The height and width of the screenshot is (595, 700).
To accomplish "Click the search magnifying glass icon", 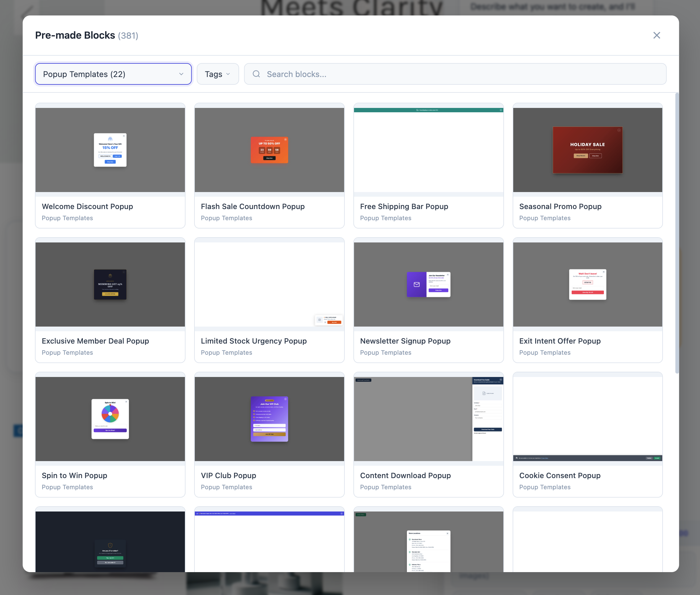I will pos(256,74).
